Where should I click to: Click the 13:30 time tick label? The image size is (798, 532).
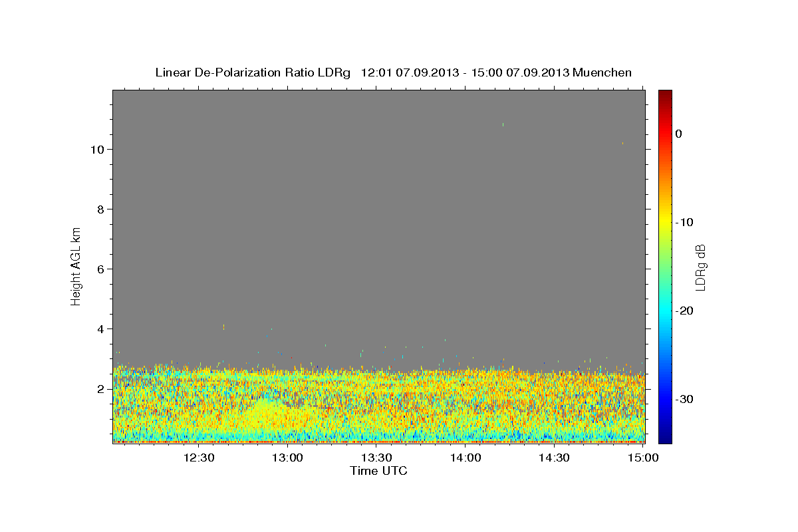376,458
